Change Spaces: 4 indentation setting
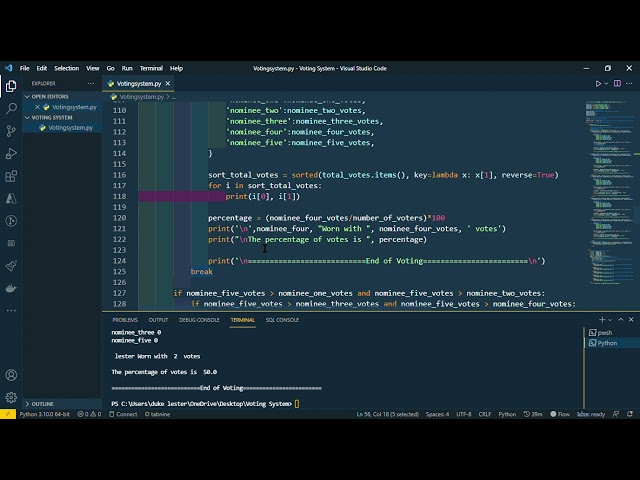Viewport: 640px width, 480px height. tap(437, 414)
